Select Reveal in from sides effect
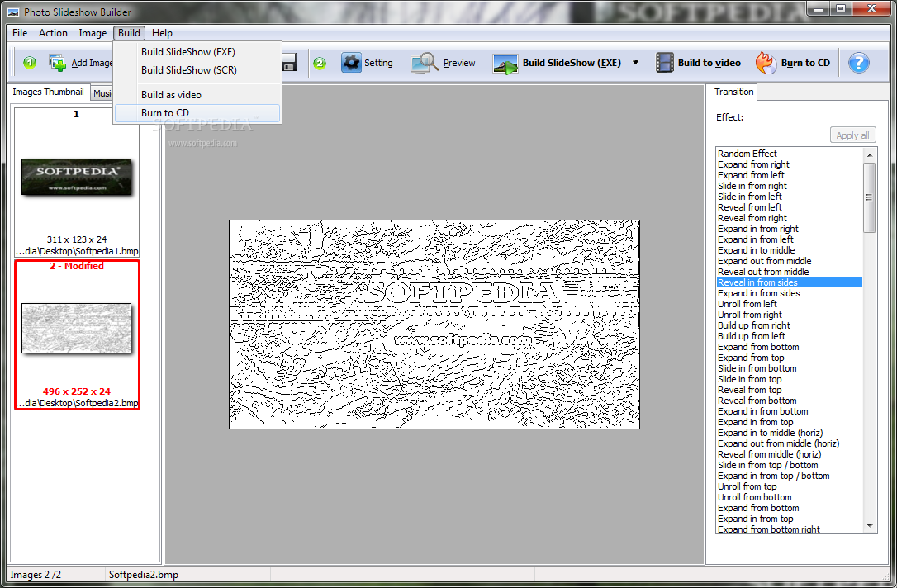This screenshot has width=897, height=588. point(790,282)
